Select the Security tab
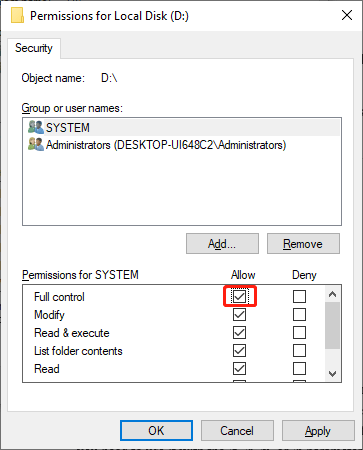 pos(34,48)
